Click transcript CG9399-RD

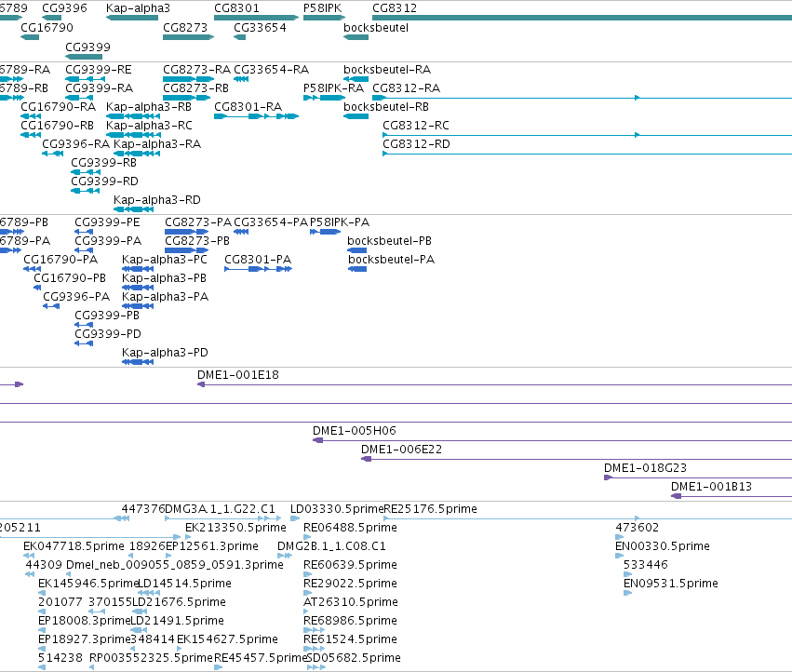coord(104,181)
